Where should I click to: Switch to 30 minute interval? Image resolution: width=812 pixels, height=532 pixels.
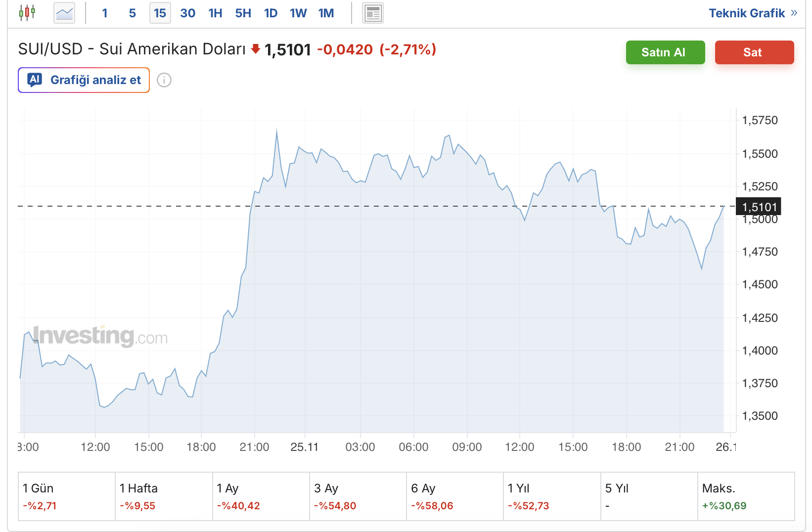[x=187, y=13]
